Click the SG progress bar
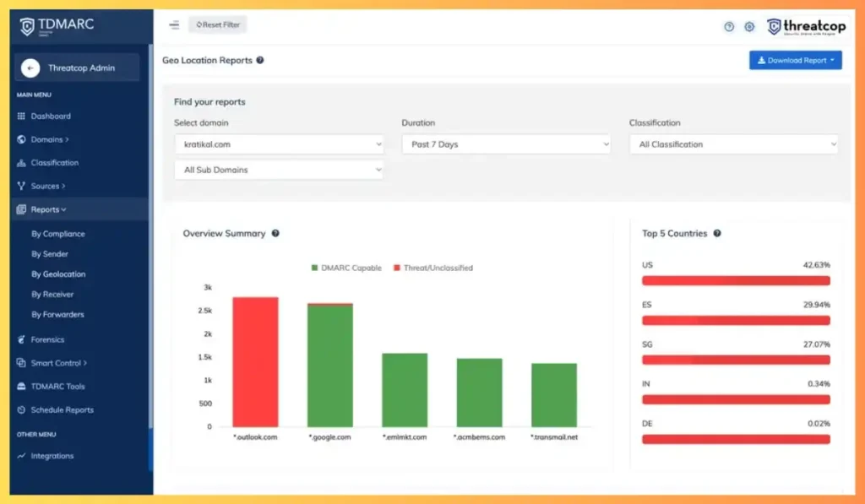Viewport: 865px width, 504px height. [736, 360]
